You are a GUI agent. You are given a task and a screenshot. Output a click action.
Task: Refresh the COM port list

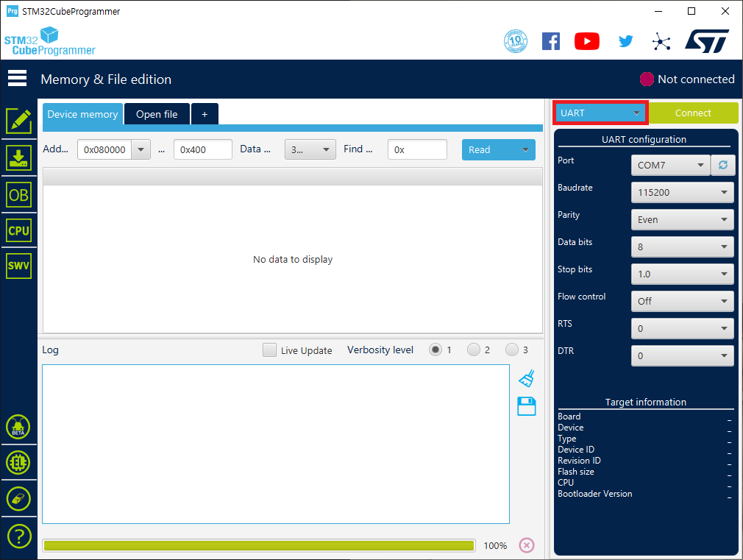[723, 165]
